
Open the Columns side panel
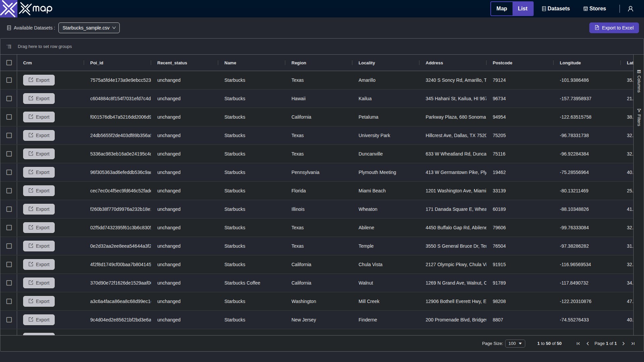point(639,81)
